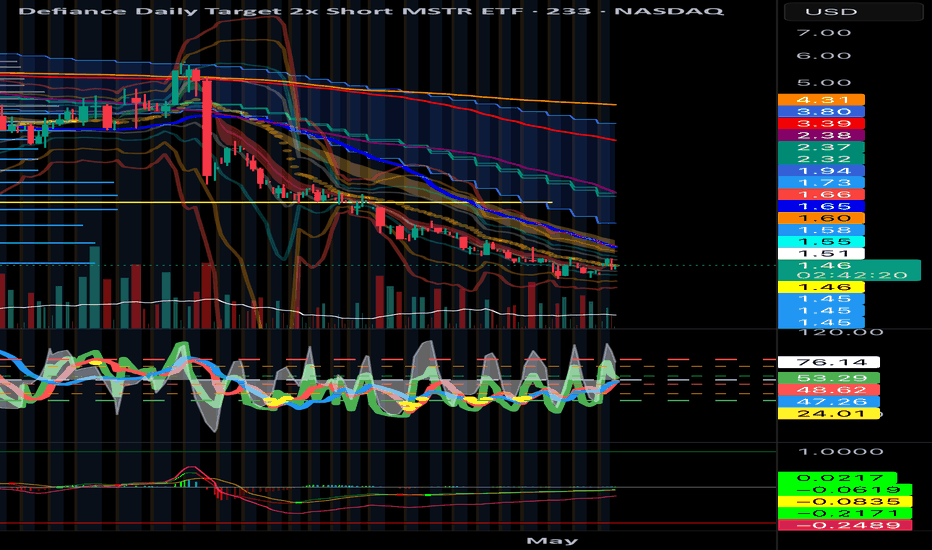Screen dimensions: 932x550
Task: Select the blue 47.26 oscillator label
Action: 829,402
